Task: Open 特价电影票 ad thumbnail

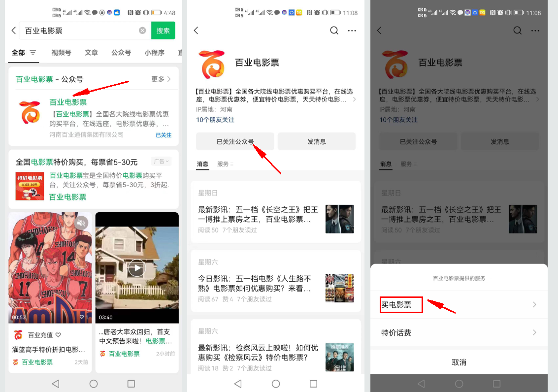Action: point(30,186)
